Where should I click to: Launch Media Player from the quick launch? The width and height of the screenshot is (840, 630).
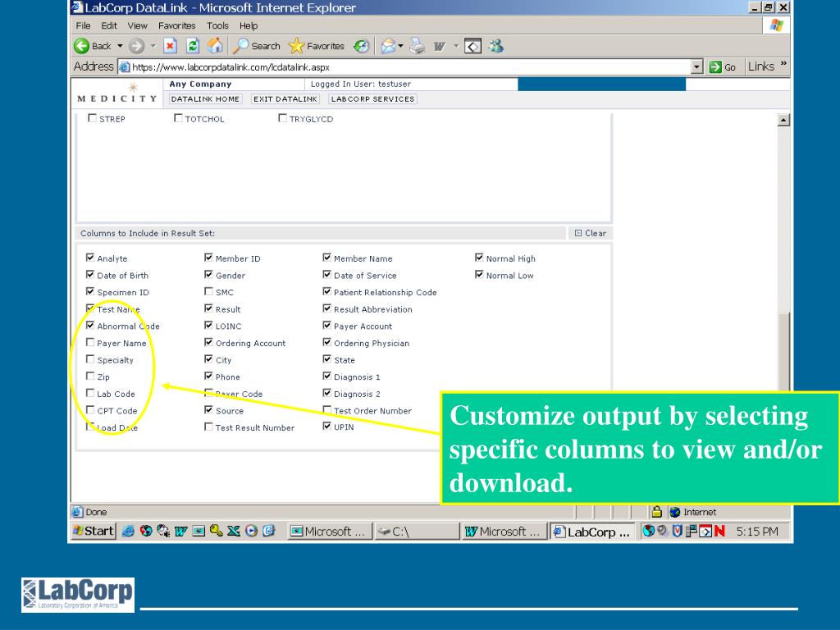click(x=251, y=531)
